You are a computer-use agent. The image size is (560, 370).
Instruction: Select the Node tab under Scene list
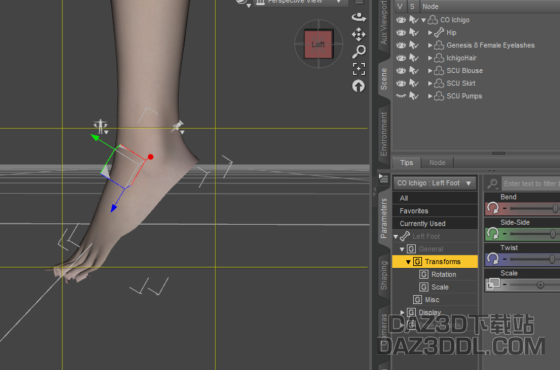click(437, 162)
